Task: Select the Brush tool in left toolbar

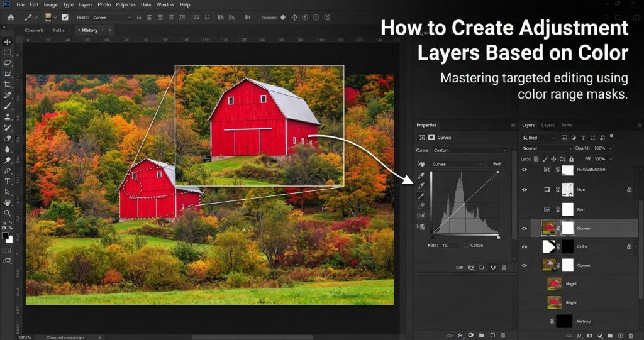Action: pos(7,106)
